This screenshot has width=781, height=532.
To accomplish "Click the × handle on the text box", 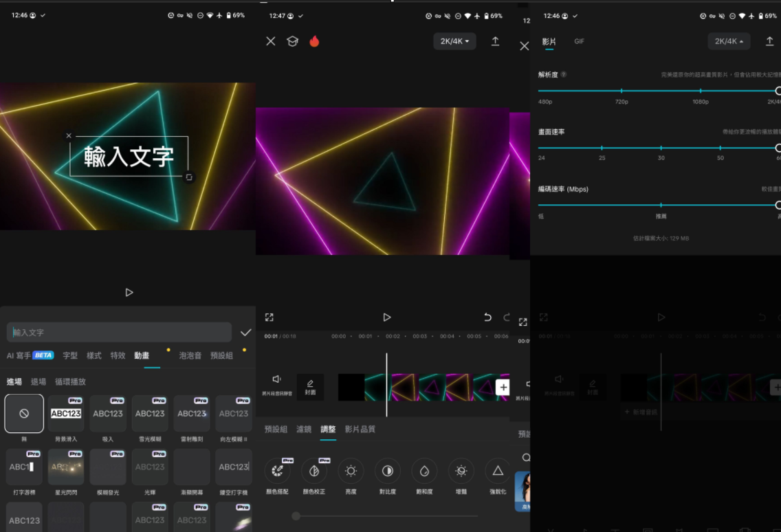I will tap(69, 135).
